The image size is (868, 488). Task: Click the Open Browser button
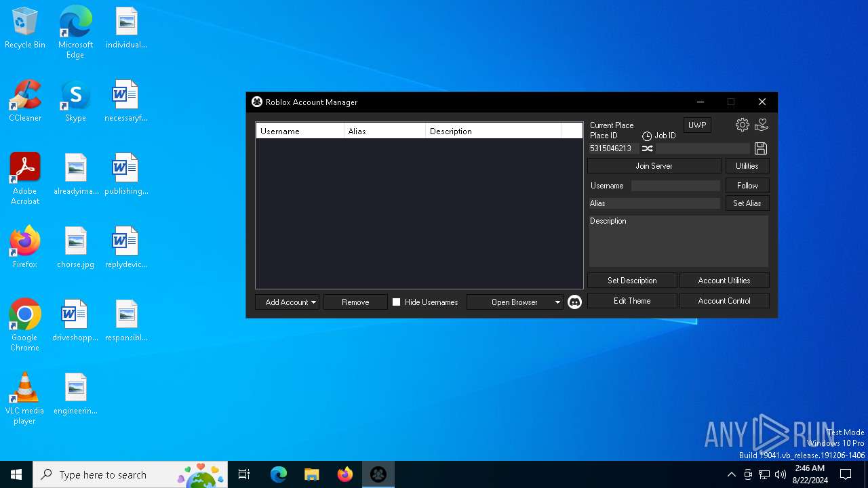tap(515, 302)
